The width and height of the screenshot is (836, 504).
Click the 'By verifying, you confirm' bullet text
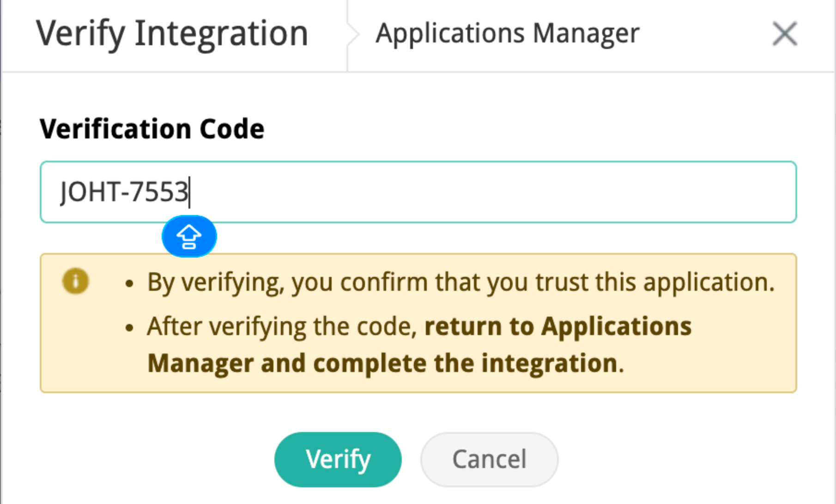(460, 282)
